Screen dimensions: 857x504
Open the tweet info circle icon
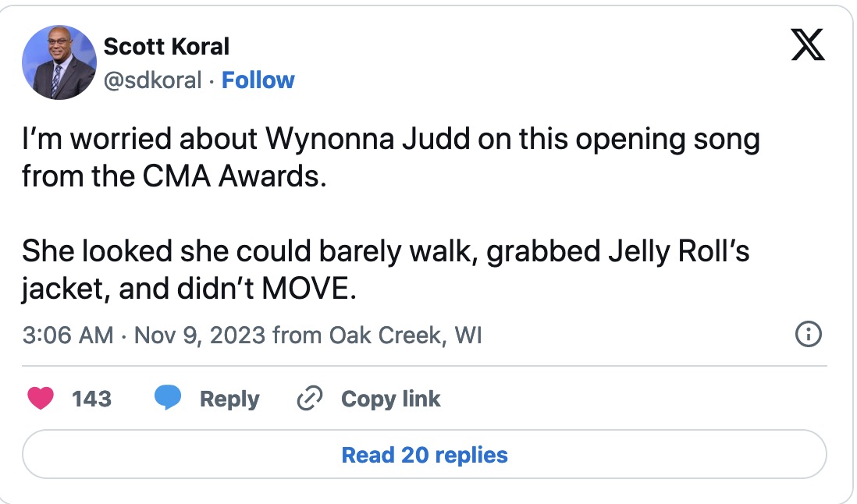807,335
